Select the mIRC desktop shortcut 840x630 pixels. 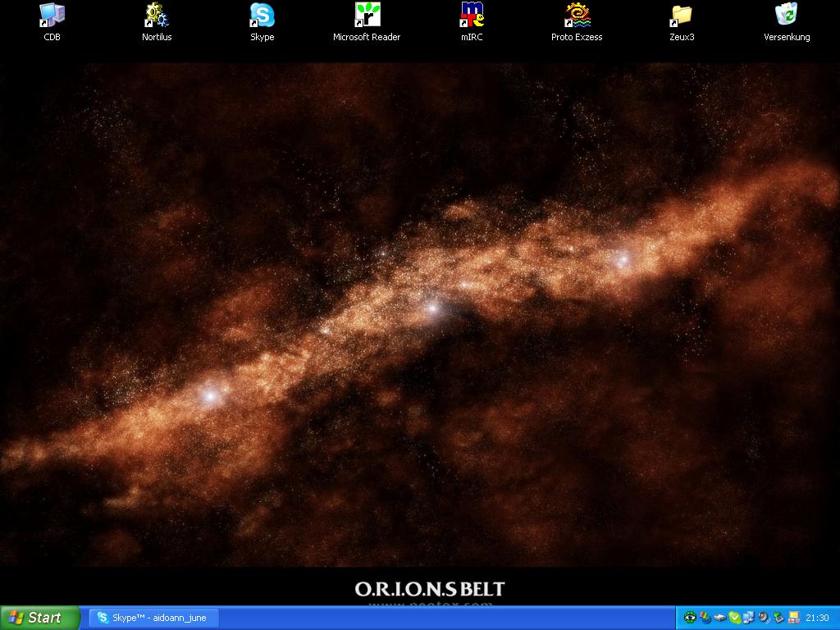click(472, 16)
